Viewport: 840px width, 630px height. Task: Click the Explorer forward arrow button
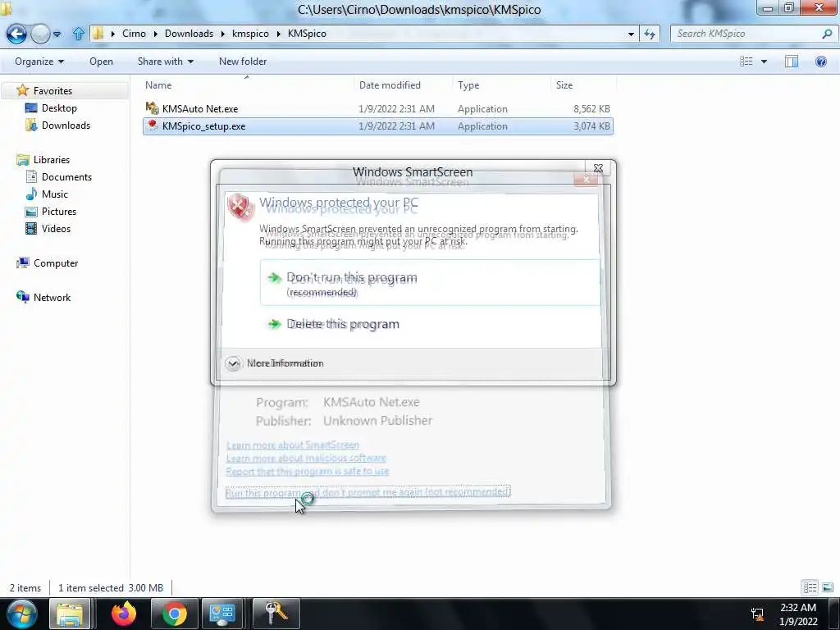click(40, 34)
